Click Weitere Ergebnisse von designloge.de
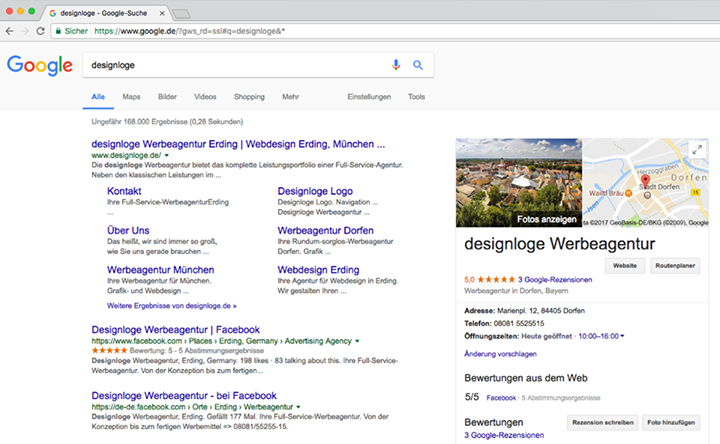The image size is (720, 444). [x=172, y=306]
